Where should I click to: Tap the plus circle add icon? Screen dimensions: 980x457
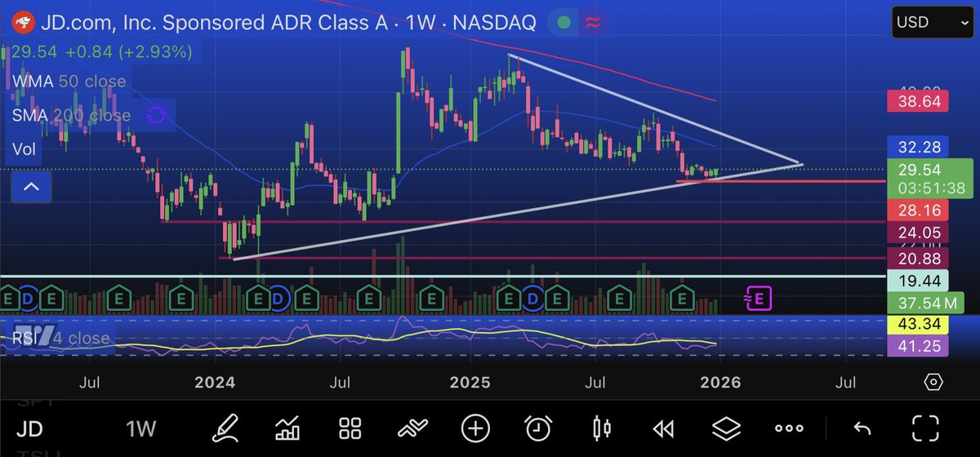click(475, 428)
